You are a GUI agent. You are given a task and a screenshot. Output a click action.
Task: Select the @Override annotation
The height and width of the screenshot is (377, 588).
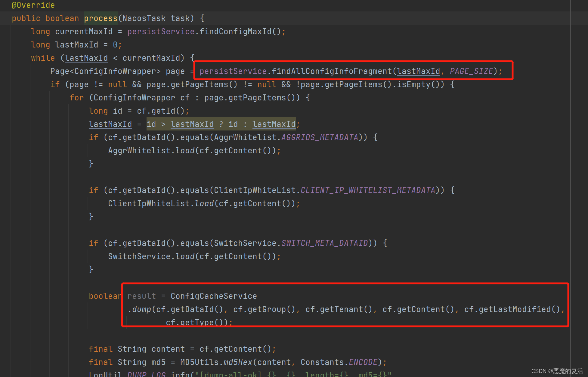[x=33, y=5]
